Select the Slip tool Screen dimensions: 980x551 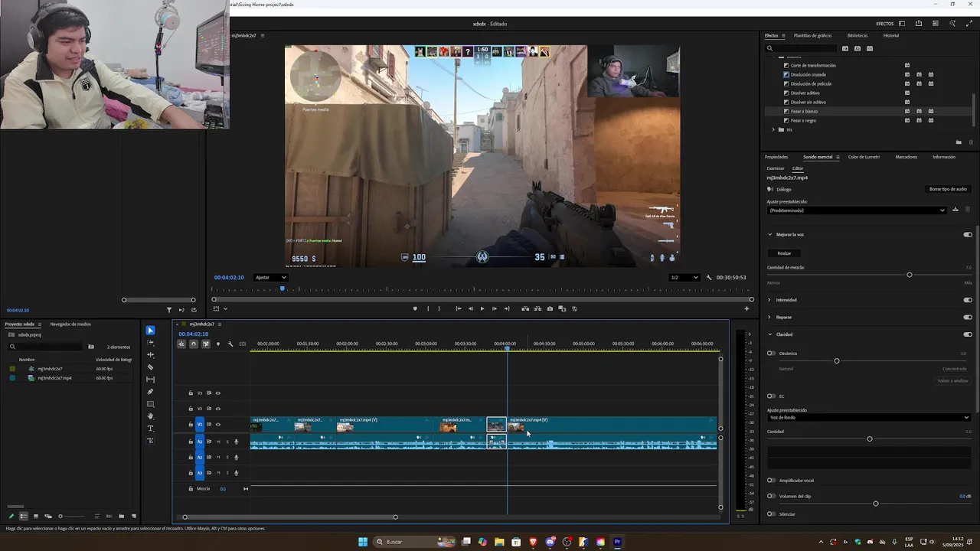click(150, 380)
